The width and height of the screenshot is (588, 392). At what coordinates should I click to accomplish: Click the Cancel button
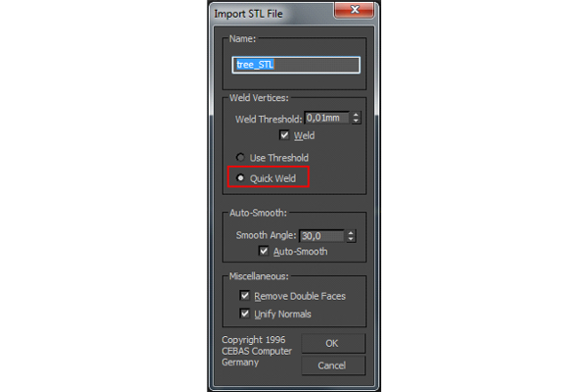click(x=332, y=366)
